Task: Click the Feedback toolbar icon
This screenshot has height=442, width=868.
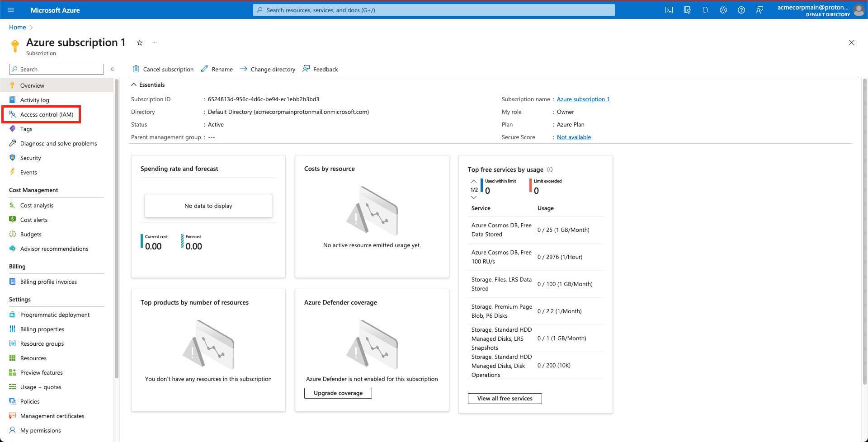Action: coord(306,69)
